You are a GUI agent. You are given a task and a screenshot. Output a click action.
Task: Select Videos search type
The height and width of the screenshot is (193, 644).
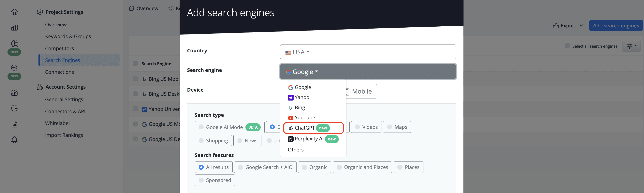[x=366, y=127]
